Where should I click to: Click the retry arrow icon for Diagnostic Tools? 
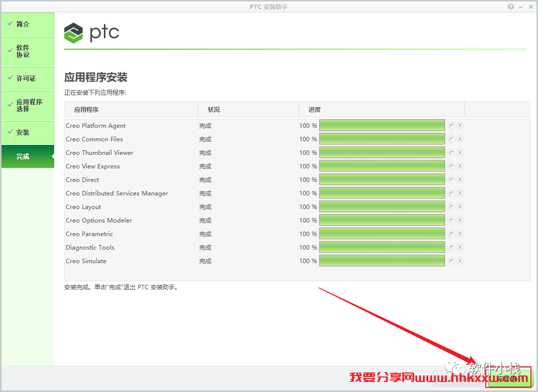[451, 247]
